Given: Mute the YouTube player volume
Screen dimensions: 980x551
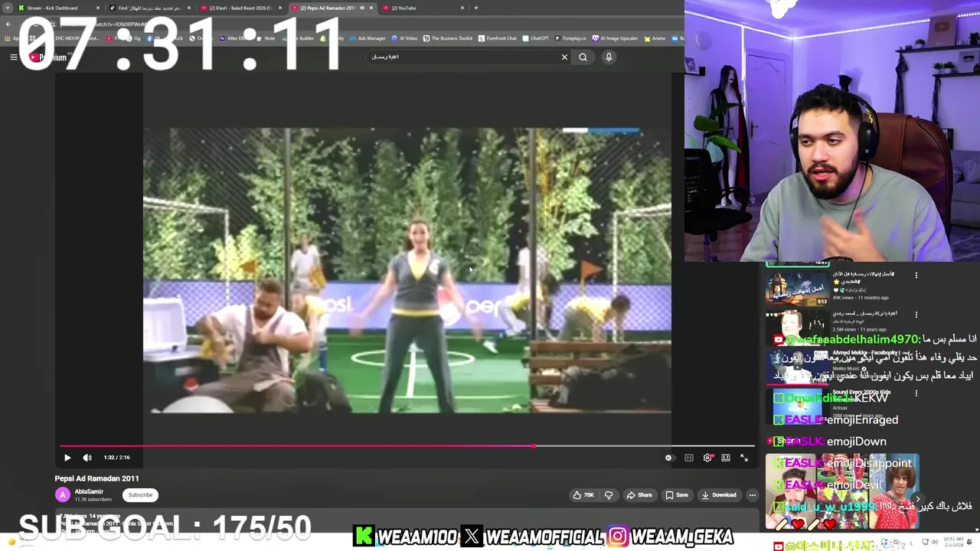Looking at the screenshot, I should point(87,458).
